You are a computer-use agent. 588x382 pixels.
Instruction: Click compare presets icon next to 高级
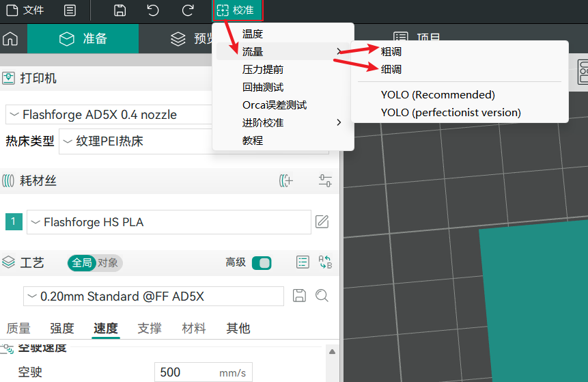(x=325, y=262)
